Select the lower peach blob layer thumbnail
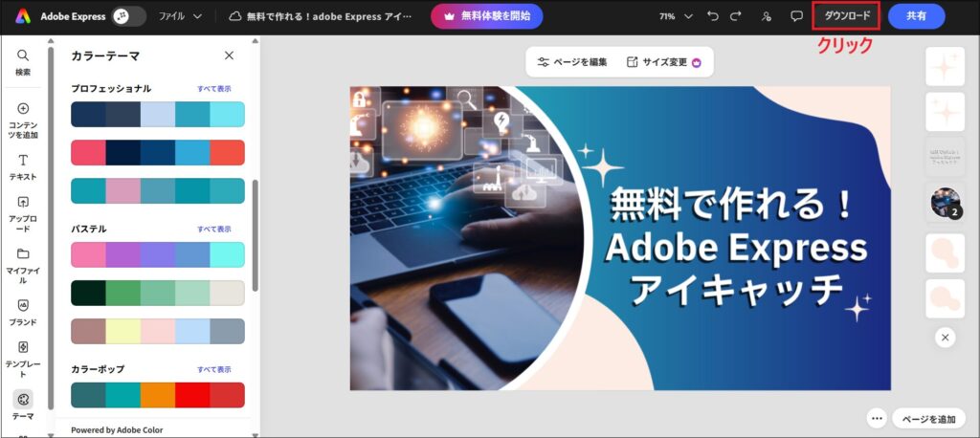The height and width of the screenshot is (438, 980). [x=945, y=298]
